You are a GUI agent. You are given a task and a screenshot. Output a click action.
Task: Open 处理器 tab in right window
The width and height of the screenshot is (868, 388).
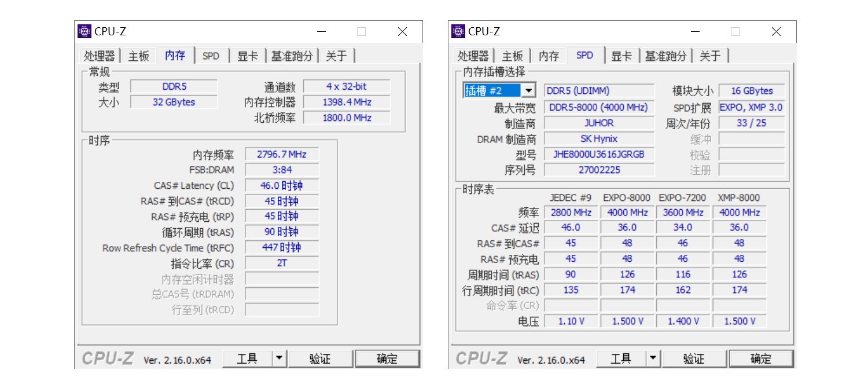coord(473,56)
